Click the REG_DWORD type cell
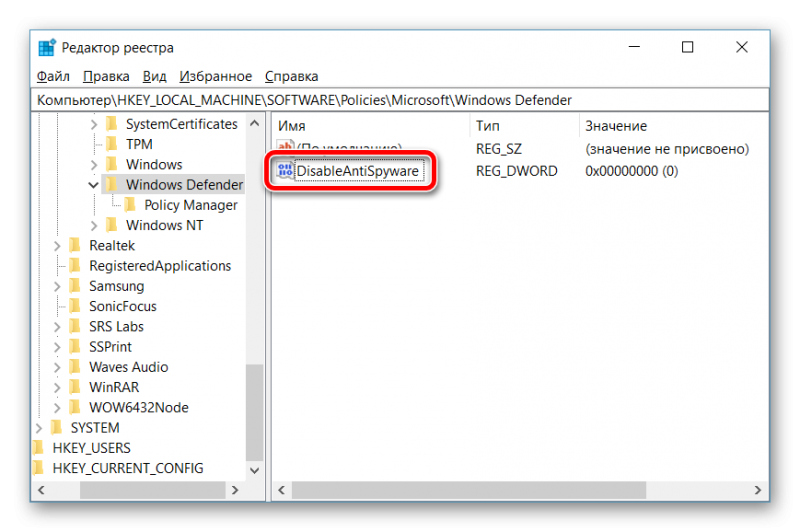The height and width of the screenshot is (532, 800). pos(516,171)
